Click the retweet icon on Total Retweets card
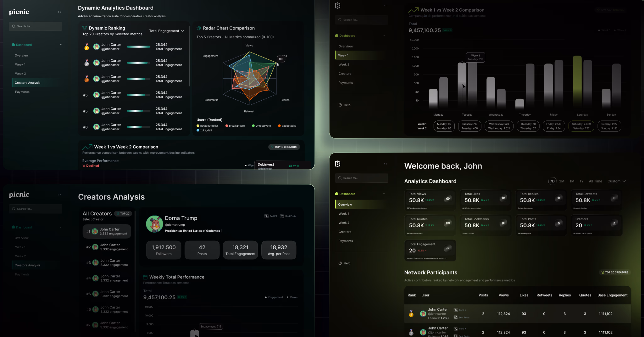The width and height of the screenshot is (644, 337). [614, 198]
